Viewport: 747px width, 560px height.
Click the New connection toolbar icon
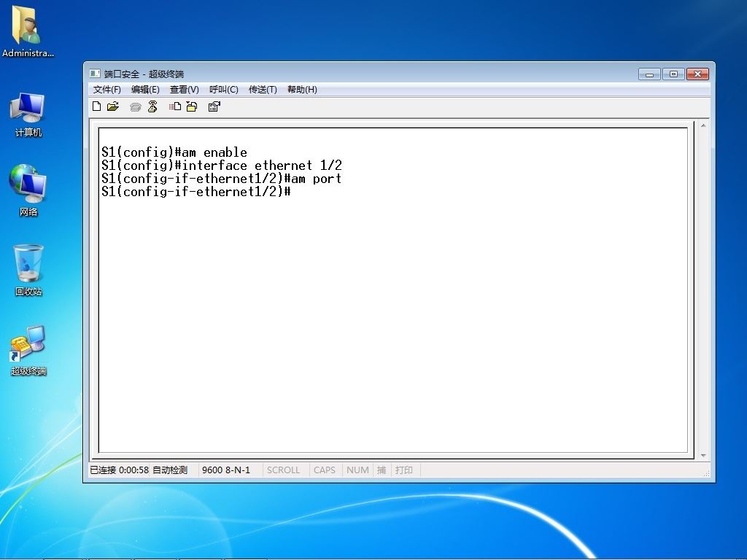coord(97,106)
